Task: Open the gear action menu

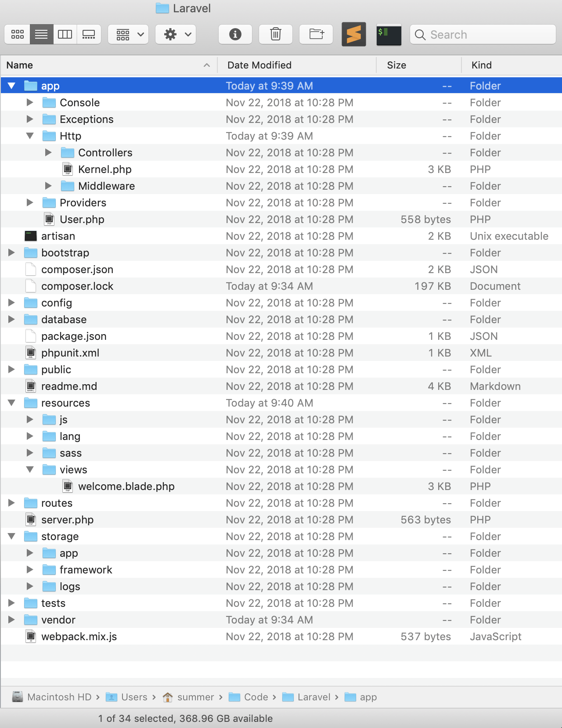Action: (x=176, y=34)
